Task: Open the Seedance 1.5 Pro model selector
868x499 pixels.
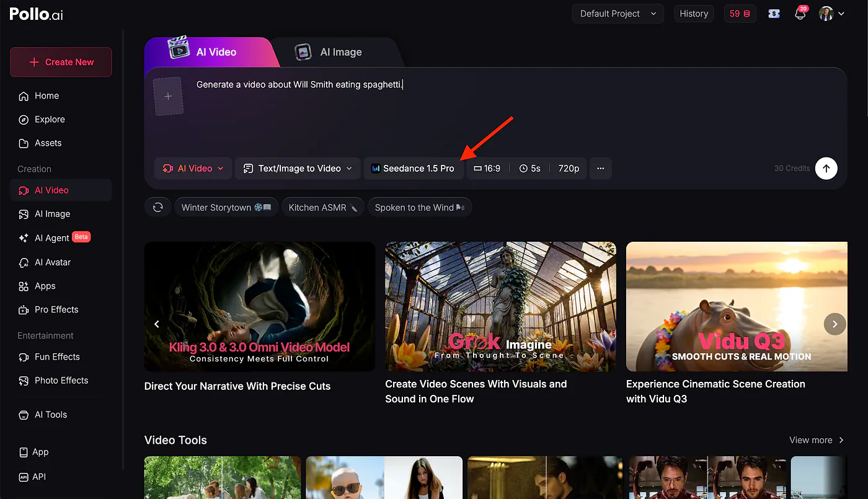Action: (414, 169)
